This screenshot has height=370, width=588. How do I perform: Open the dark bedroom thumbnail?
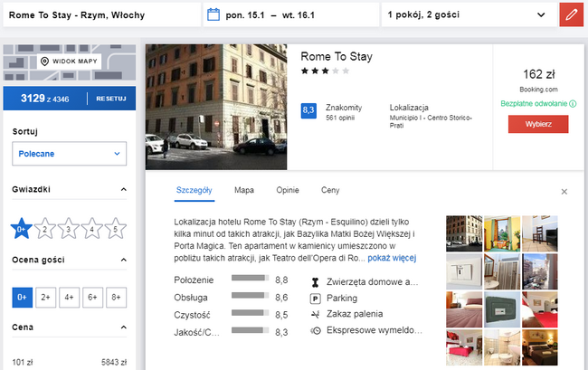[x=540, y=348]
